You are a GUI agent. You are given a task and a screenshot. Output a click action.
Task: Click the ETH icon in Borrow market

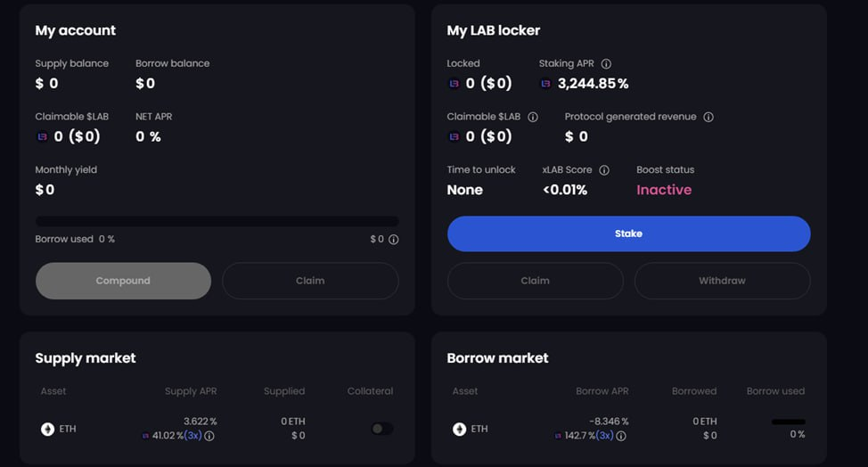tap(460, 429)
